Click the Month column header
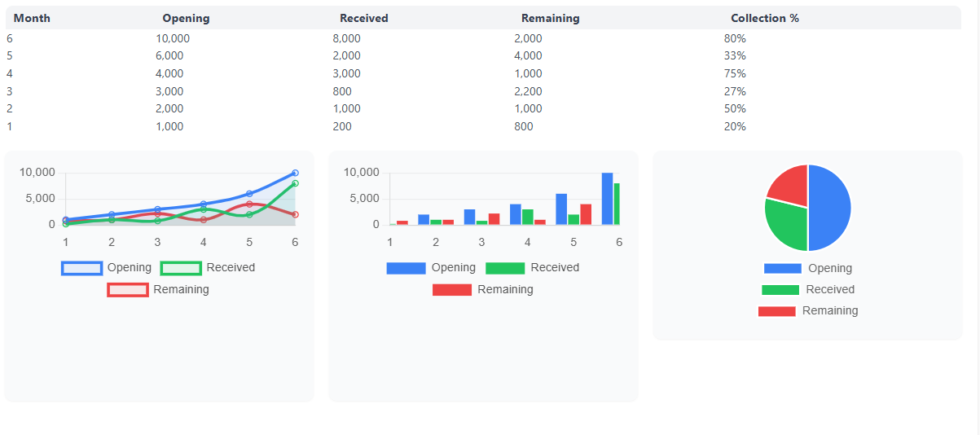Image resolution: width=980 pixels, height=435 pixels. [32, 18]
